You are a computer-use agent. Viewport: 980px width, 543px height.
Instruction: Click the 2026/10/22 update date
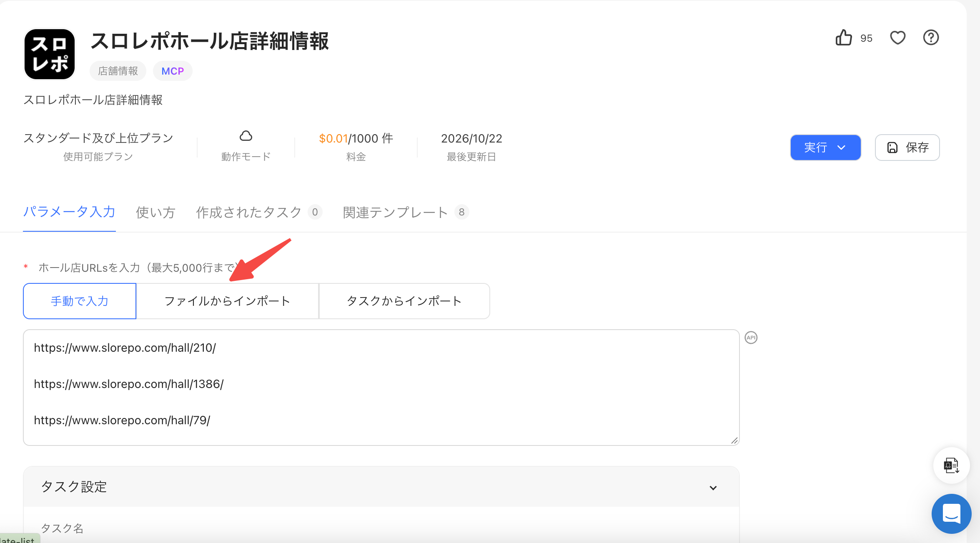471,138
